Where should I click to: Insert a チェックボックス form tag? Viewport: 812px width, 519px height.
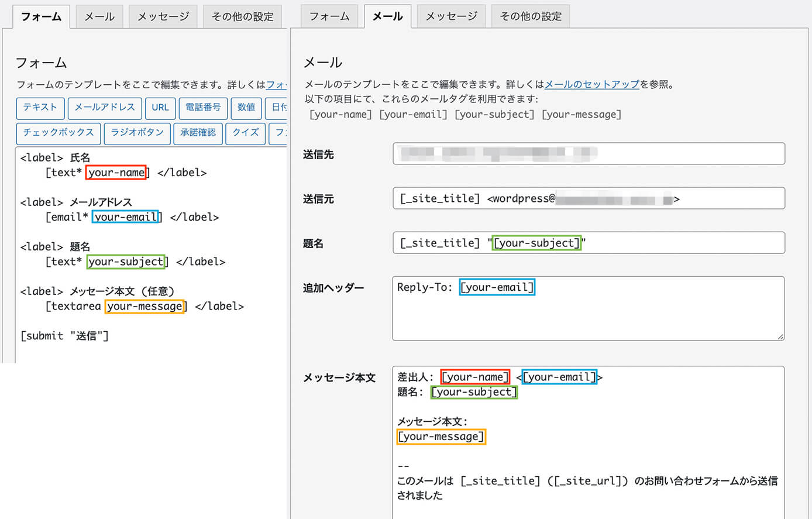point(59,133)
